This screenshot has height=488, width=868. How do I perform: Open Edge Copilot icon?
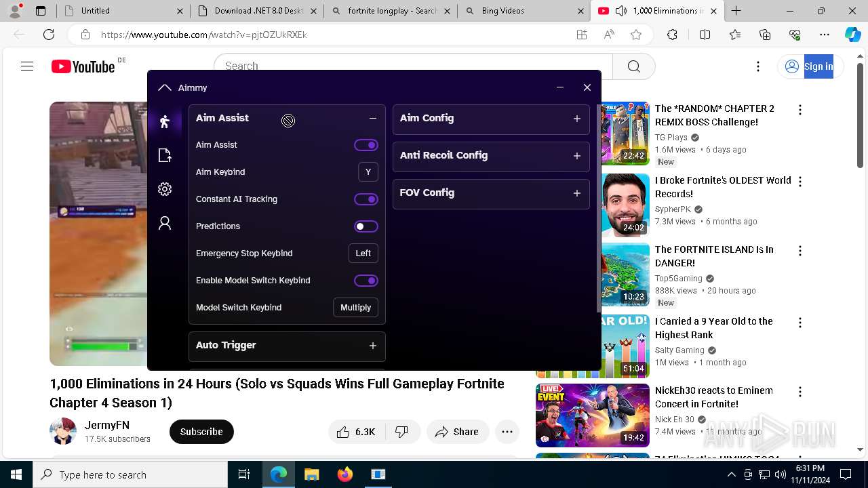point(852,35)
